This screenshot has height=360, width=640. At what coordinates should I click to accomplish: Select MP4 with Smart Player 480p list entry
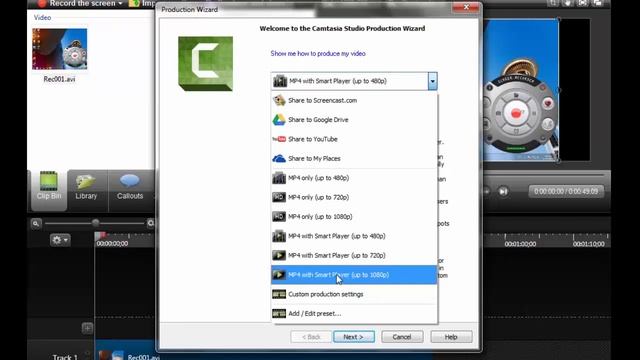[354, 236]
